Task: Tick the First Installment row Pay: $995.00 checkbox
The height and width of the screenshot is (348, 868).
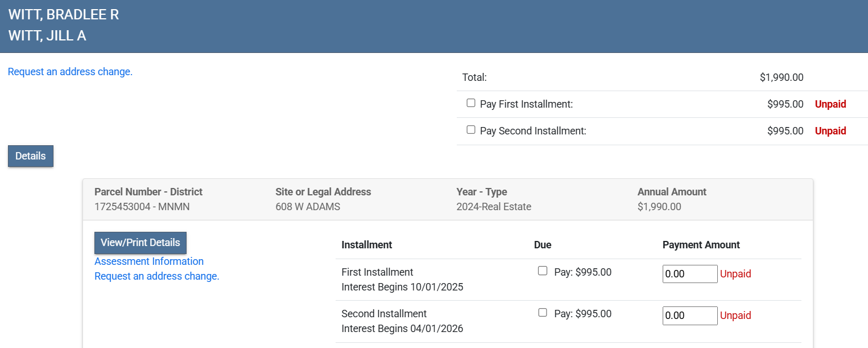Action: (x=542, y=271)
